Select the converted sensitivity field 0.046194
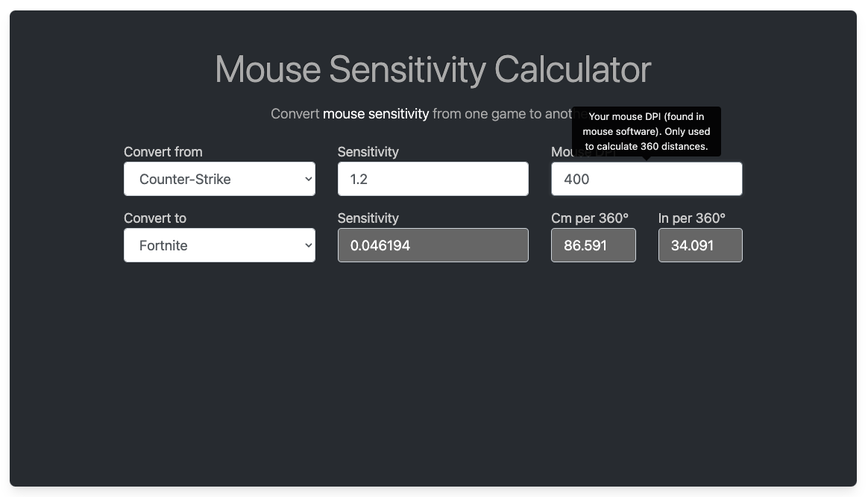 [433, 245]
